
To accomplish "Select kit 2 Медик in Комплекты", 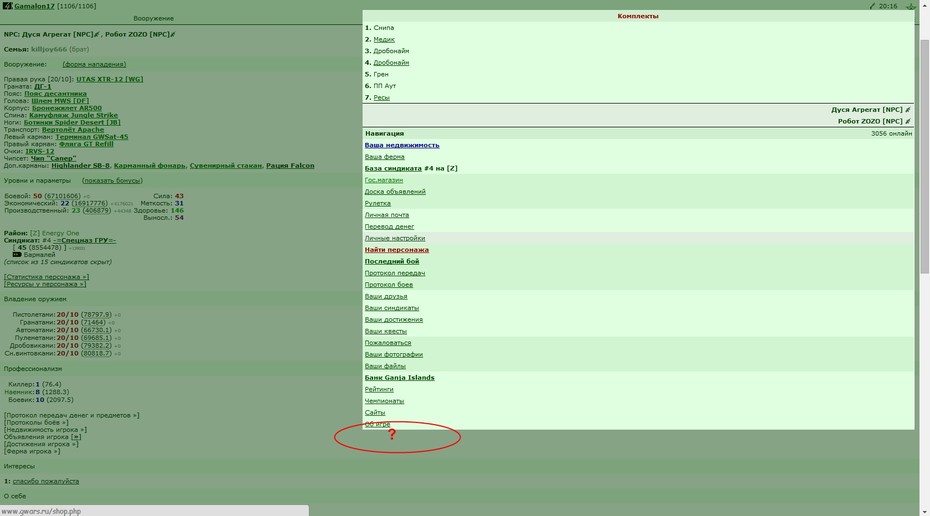I will point(384,39).
